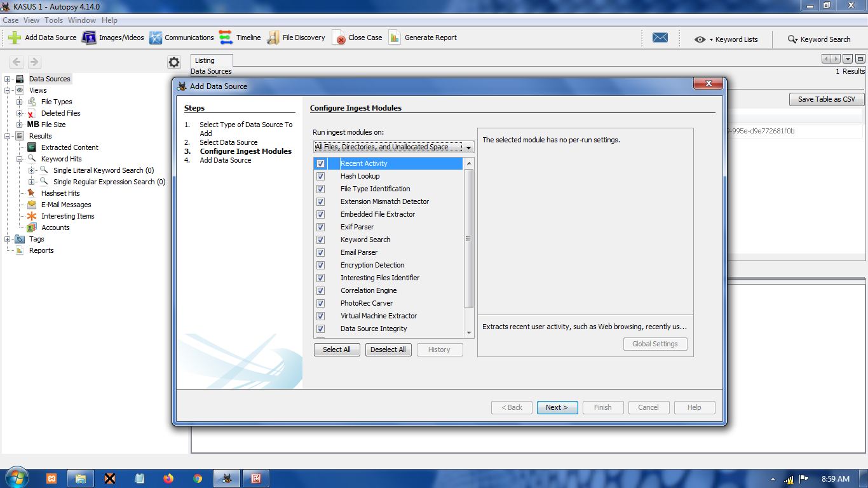Open File Discovery from the toolbar

point(273,37)
